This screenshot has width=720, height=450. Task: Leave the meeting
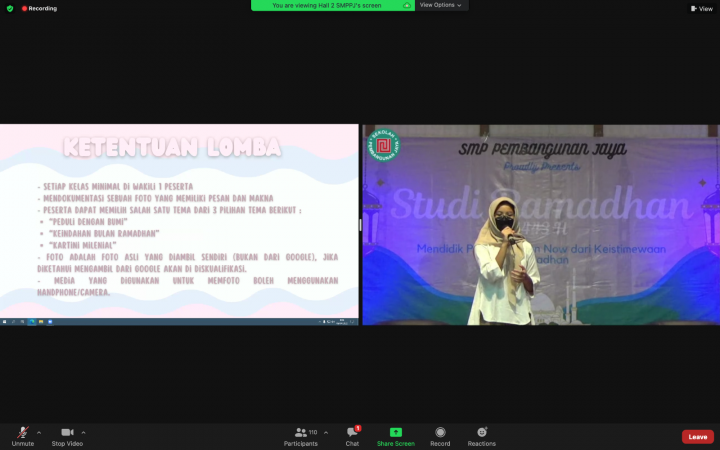tap(698, 437)
